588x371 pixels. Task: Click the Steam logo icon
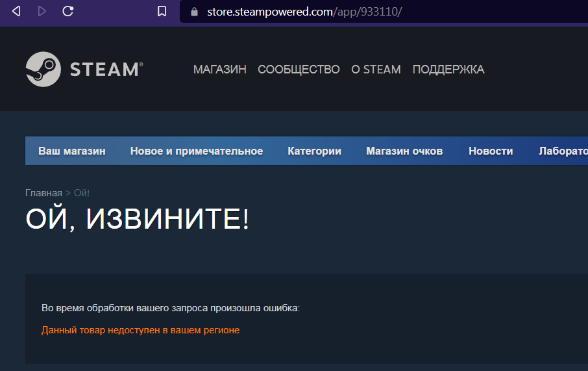click(x=43, y=70)
